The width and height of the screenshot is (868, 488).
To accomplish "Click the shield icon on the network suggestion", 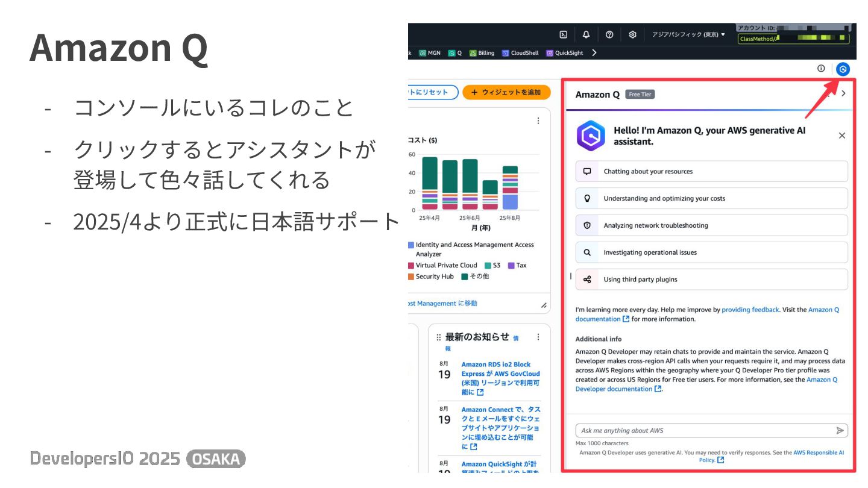I will (x=587, y=225).
